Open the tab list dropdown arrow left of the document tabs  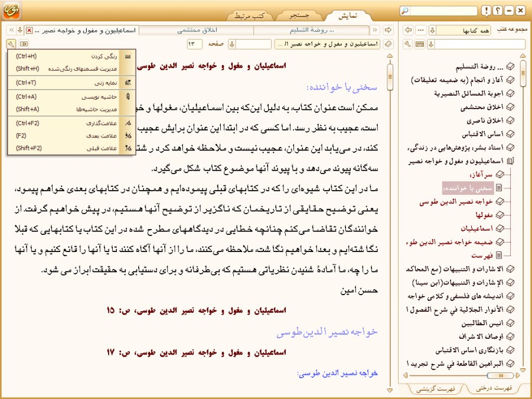(x=20, y=30)
